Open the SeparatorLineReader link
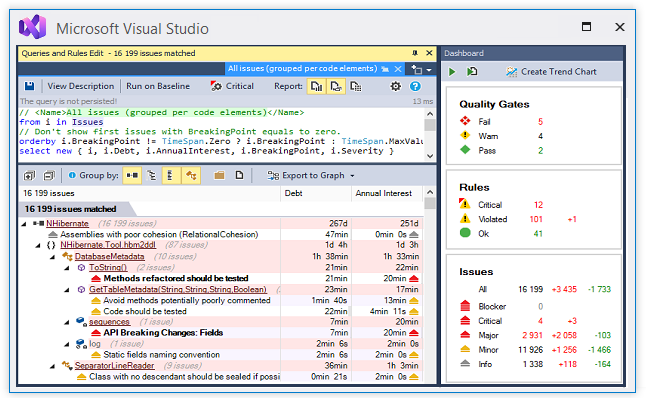 coord(115,365)
